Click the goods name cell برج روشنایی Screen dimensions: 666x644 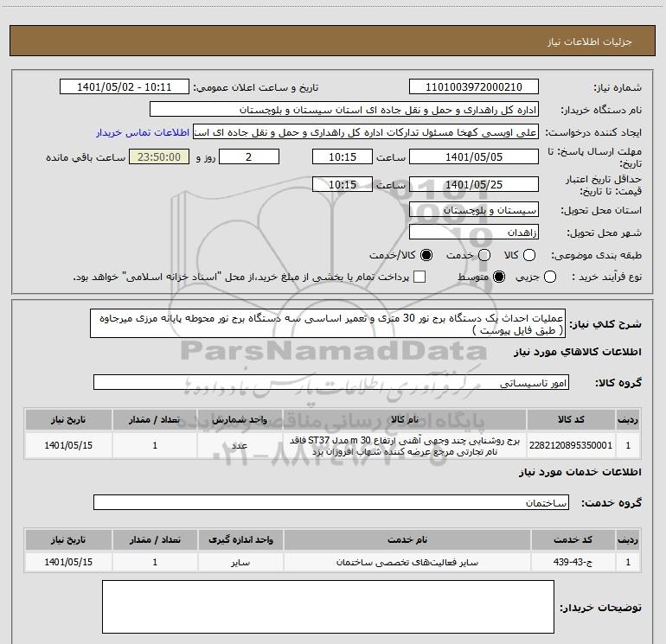tap(405, 445)
